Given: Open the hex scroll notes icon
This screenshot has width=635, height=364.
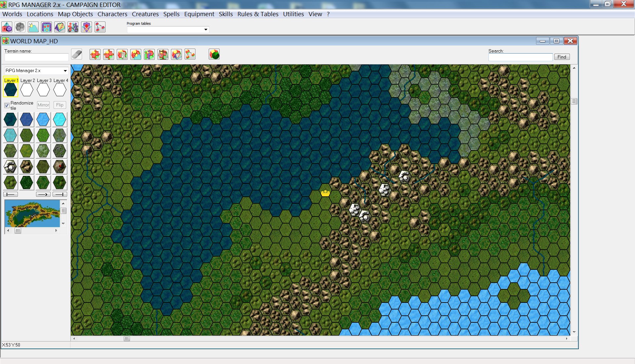Looking at the screenshot, I should pos(122,54).
